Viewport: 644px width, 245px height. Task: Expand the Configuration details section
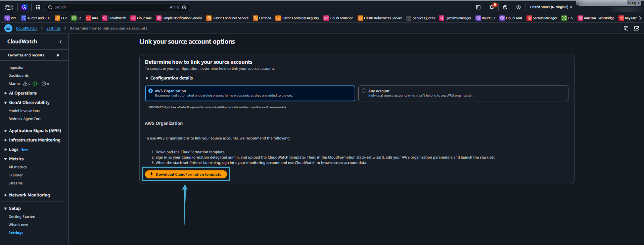click(169, 78)
